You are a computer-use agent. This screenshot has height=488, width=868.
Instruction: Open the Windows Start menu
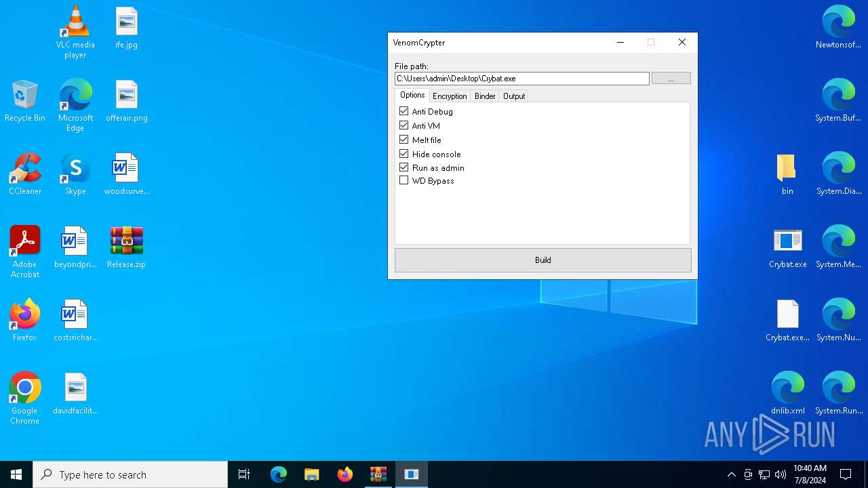[16, 474]
